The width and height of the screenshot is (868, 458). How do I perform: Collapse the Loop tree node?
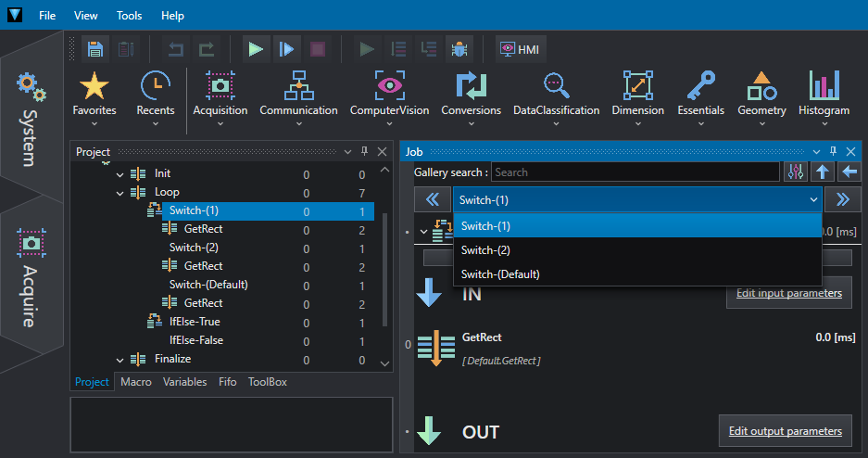[120, 193]
